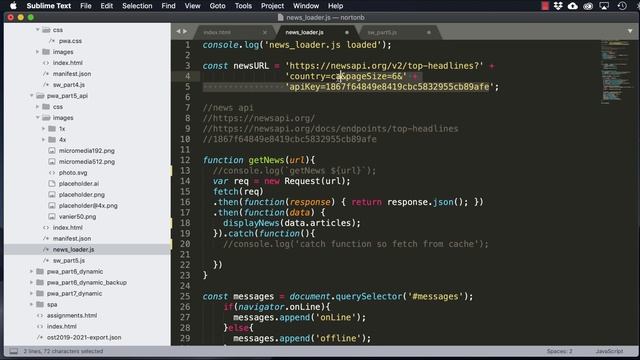This screenshot has height=360, width=640.
Task: Expand the 1x folder
Action: coord(43,129)
